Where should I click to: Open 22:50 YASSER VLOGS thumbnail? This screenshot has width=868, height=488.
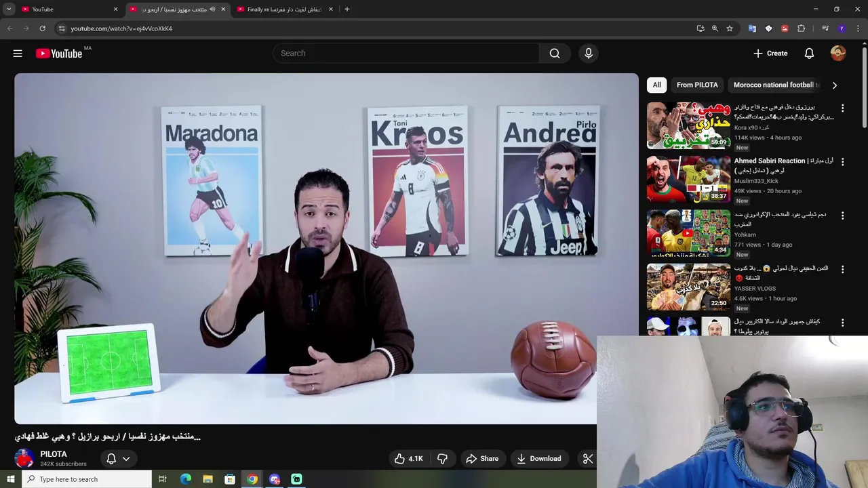tap(688, 286)
